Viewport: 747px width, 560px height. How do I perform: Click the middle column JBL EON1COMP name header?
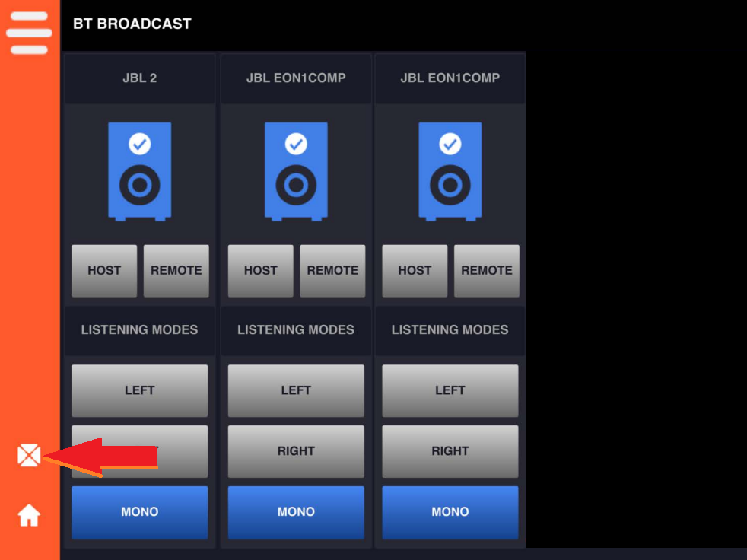click(x=296, y=78)
